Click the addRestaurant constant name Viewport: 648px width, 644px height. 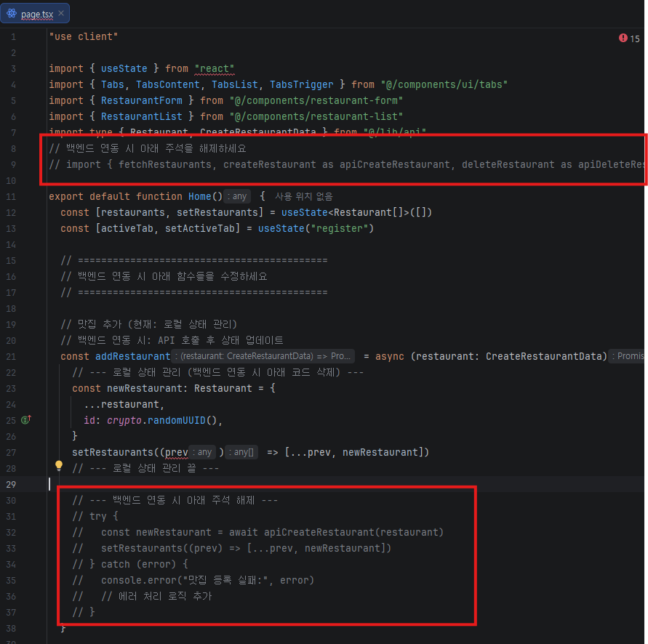tap(132, 356)
